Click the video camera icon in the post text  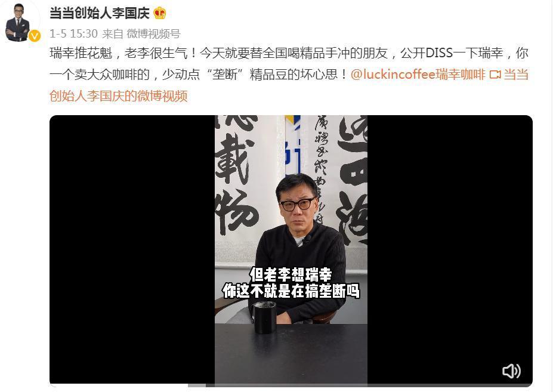pos(495,75)
